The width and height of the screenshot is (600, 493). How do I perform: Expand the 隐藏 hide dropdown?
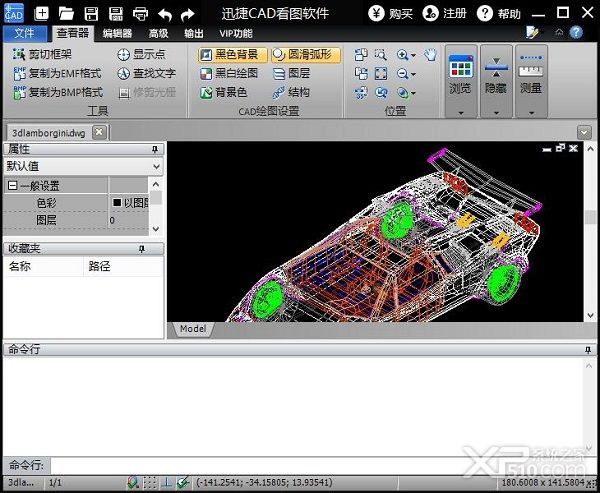point(496,113)
